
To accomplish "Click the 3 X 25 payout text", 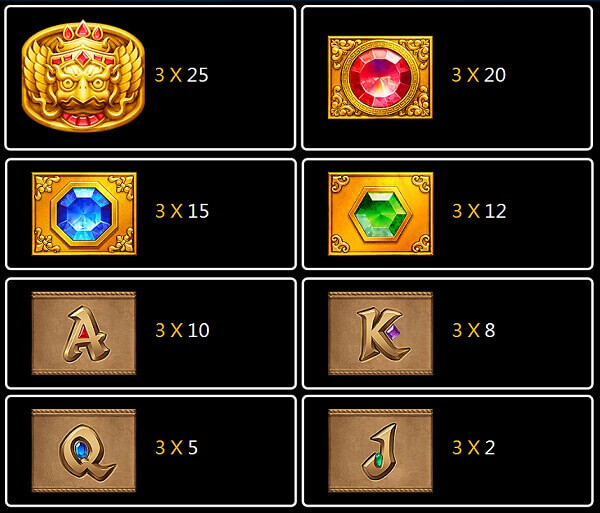I will 182,75.
